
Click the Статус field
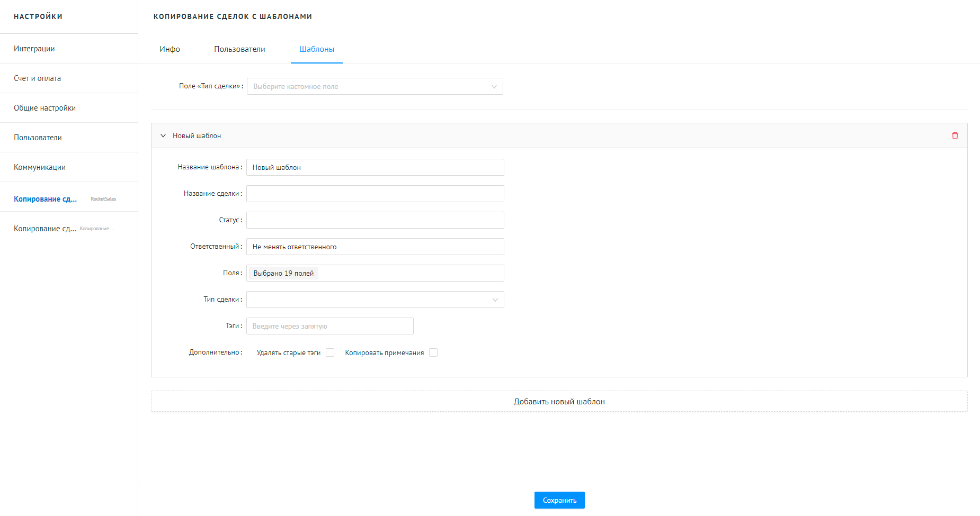[x=375, y=220]
